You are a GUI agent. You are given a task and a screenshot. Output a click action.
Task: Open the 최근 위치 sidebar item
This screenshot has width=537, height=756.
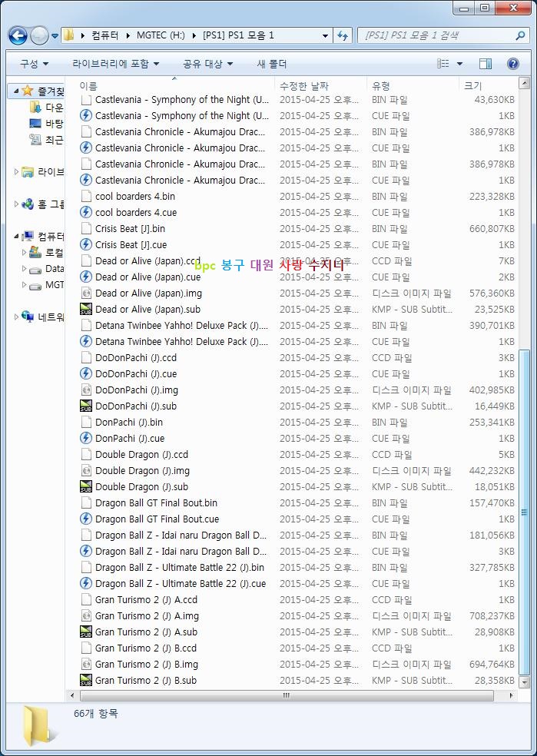tap(46, 140)
